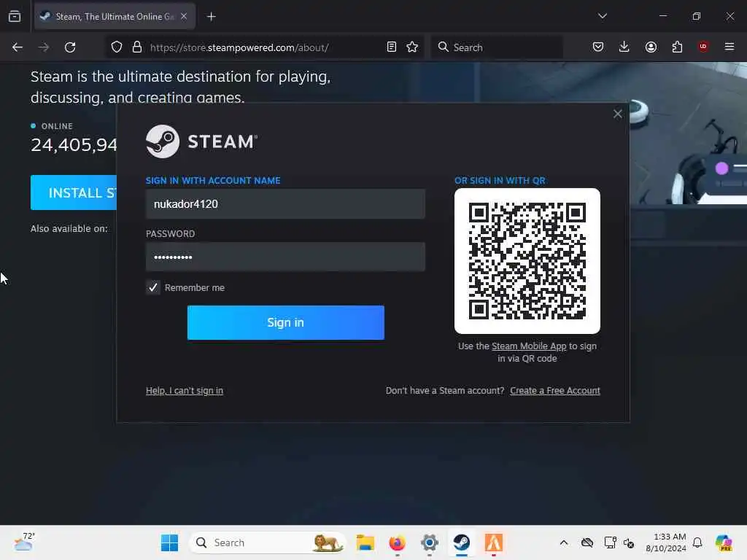Screen dimensions: 747x560
Task: Click the muted volume tray icon
Action: (x=629, y=542)
